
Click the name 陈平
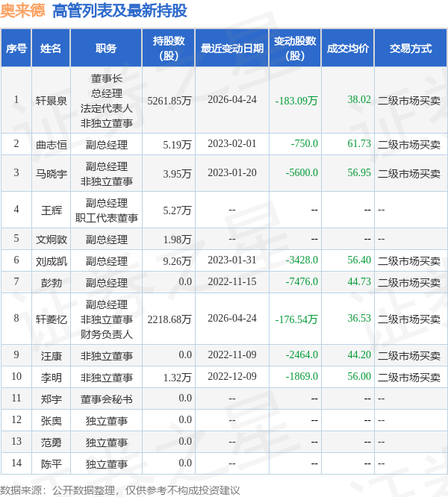(x=52, y=464)
